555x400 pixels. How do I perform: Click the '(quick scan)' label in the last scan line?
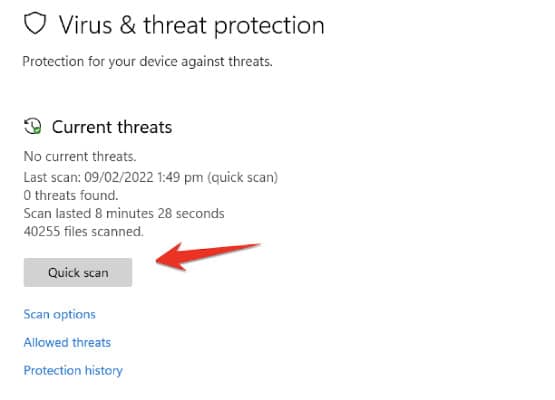(x=242, y=177)
